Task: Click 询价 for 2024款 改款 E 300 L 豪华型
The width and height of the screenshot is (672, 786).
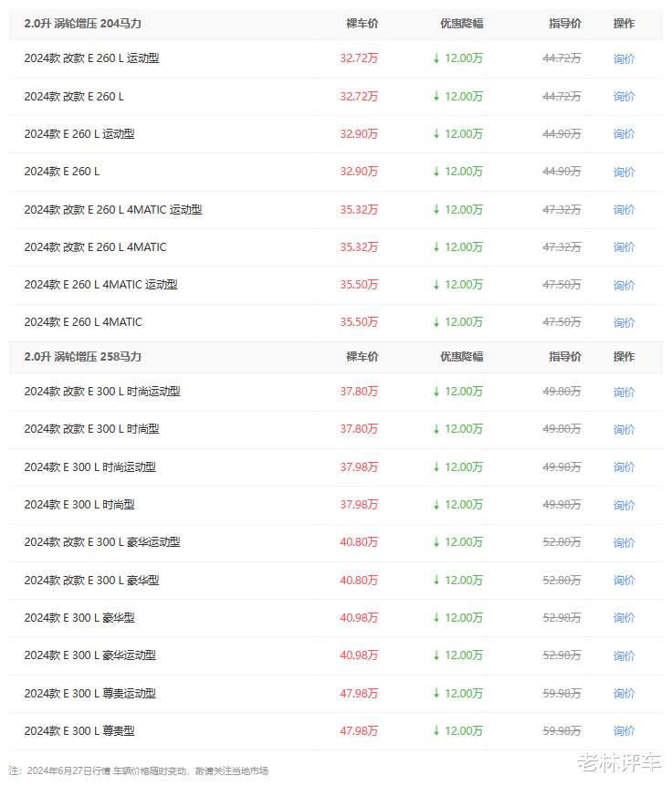Action: click(624, 580)
